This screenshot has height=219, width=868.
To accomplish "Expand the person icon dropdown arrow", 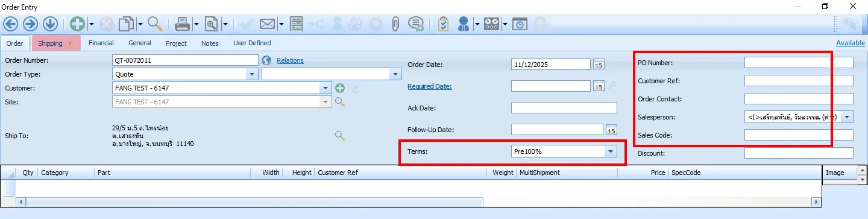I will tap(477, 25).
